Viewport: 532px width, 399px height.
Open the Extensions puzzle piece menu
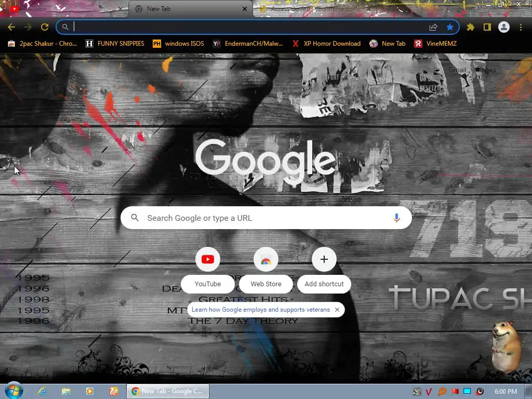471,27
